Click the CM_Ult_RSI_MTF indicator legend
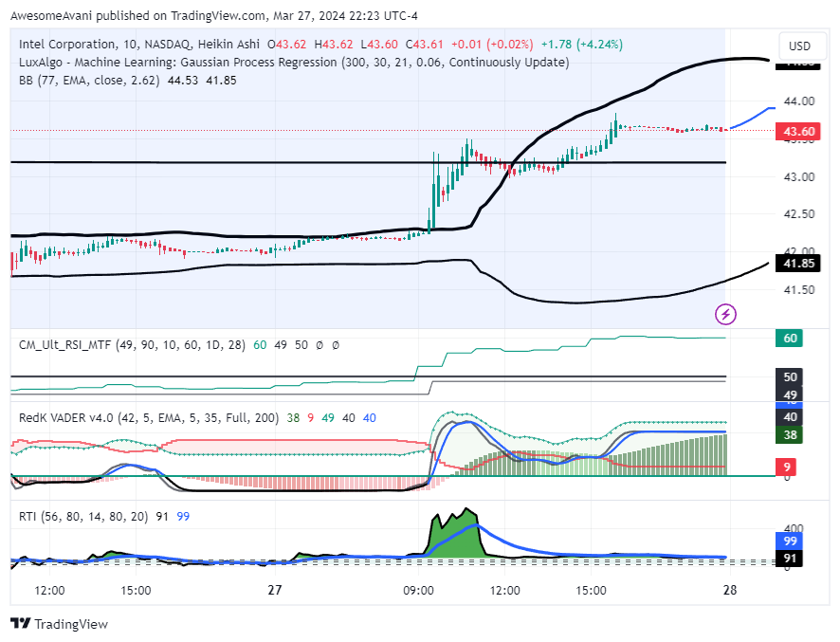 click(x=132, y=345)
